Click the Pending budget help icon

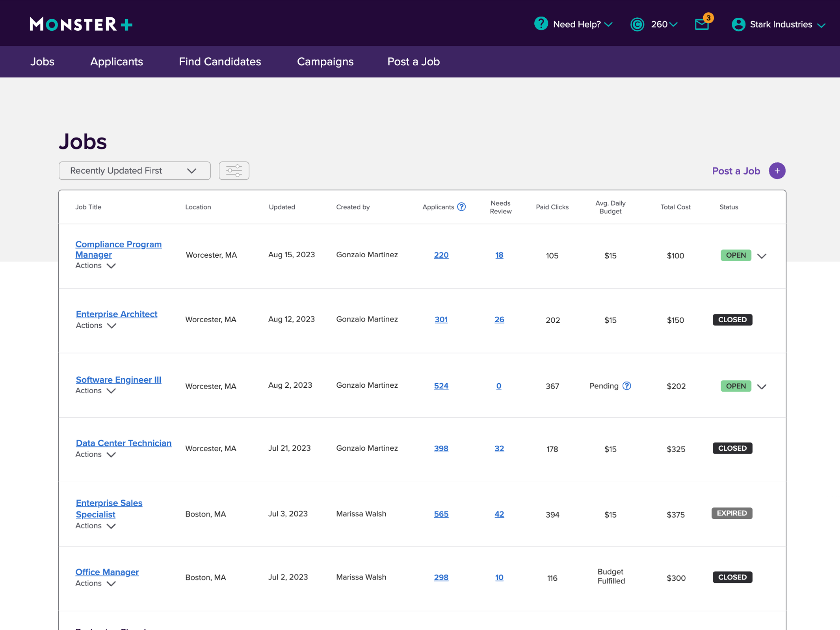click(x=626, y=386)
